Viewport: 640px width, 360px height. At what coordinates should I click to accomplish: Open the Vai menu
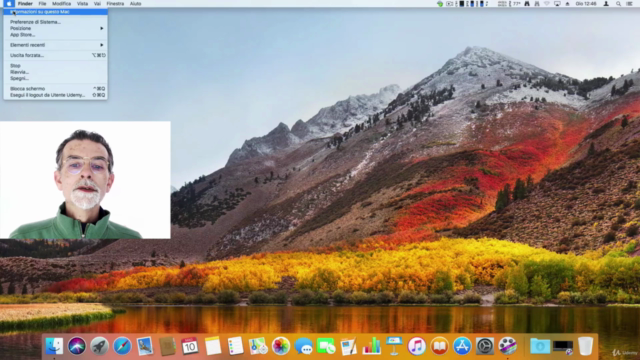[x=97, y=4]
